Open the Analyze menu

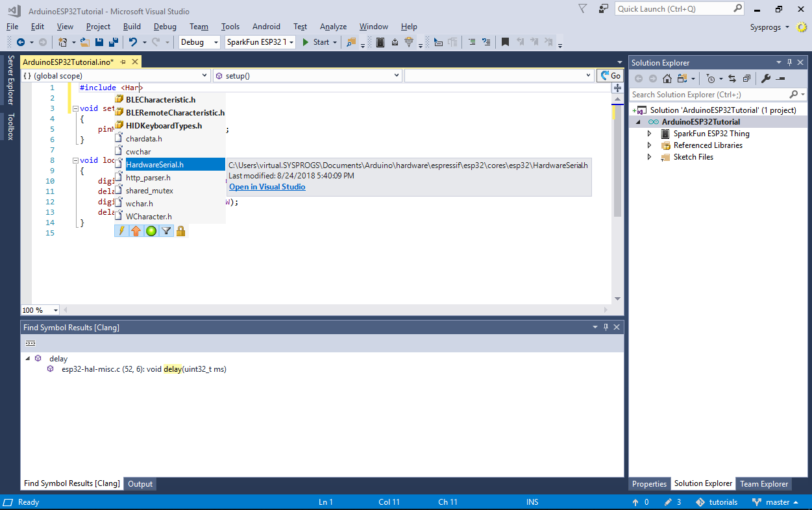[x=334, y=27]
